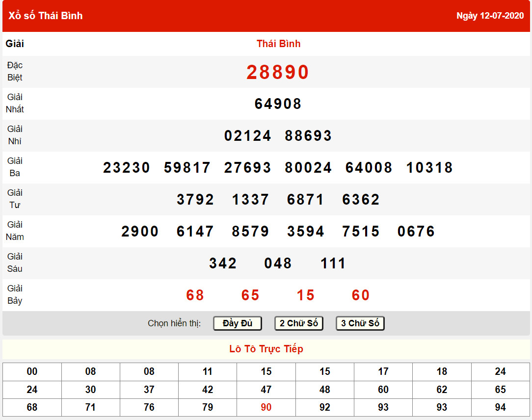Select second prize number 02124

247,136
